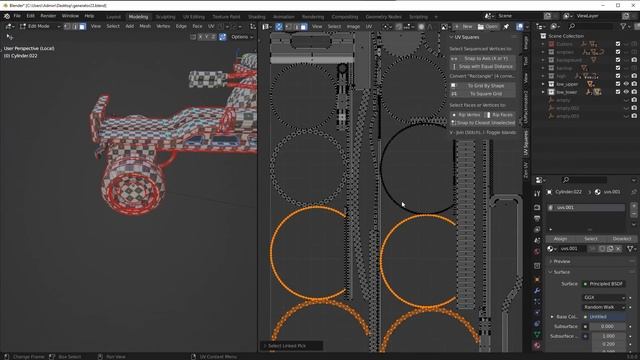Toggle low_lower collection exclude checkbox

click(618, 92)
